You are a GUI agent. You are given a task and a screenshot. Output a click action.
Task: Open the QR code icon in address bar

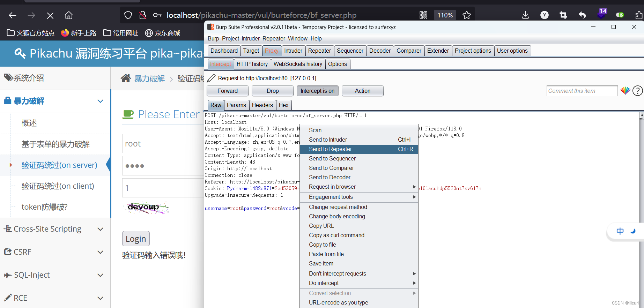[423, 15]
